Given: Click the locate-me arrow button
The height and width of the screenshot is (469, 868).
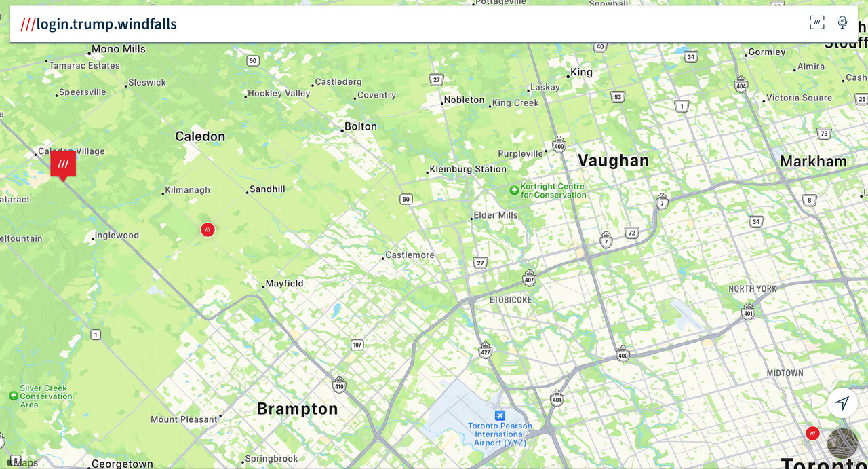Looking at the screenshot, I should [x=842, y=403].
